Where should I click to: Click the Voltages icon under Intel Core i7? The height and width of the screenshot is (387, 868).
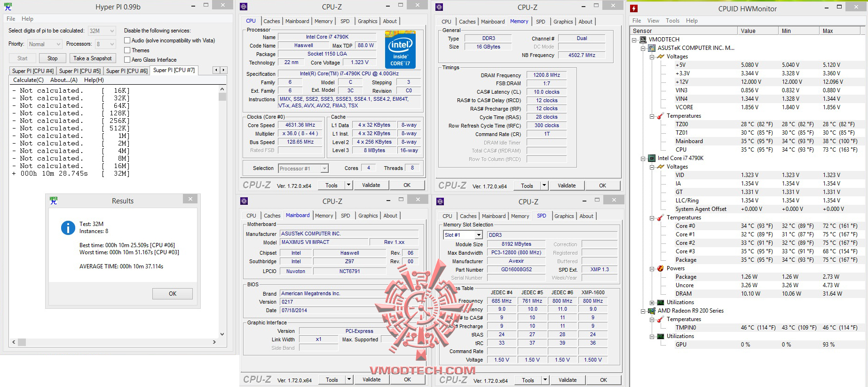[661, 167]
